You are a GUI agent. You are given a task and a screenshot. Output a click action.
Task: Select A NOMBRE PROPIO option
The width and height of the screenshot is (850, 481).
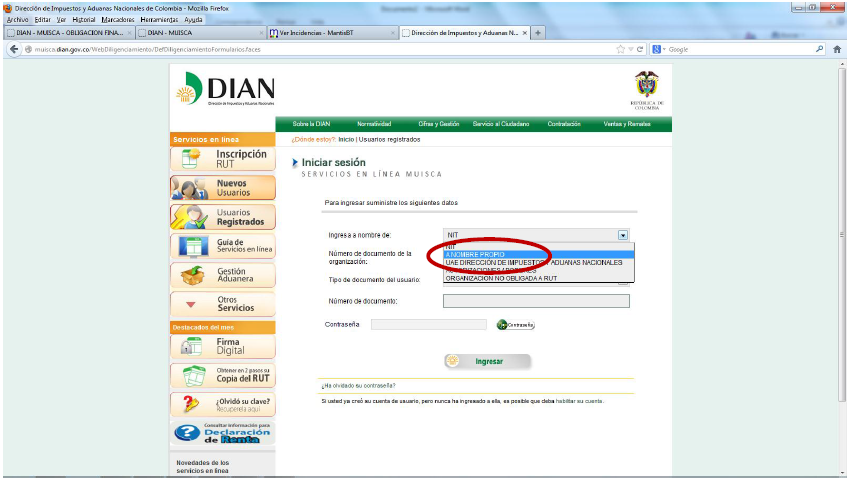tap(539, 254)
